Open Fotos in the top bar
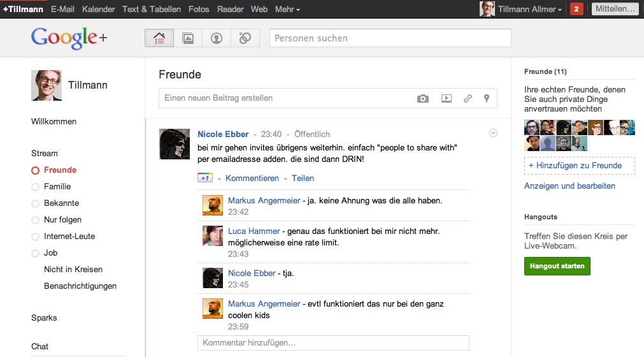The width and height of the screenshot is (644, 357). point(199,9)
